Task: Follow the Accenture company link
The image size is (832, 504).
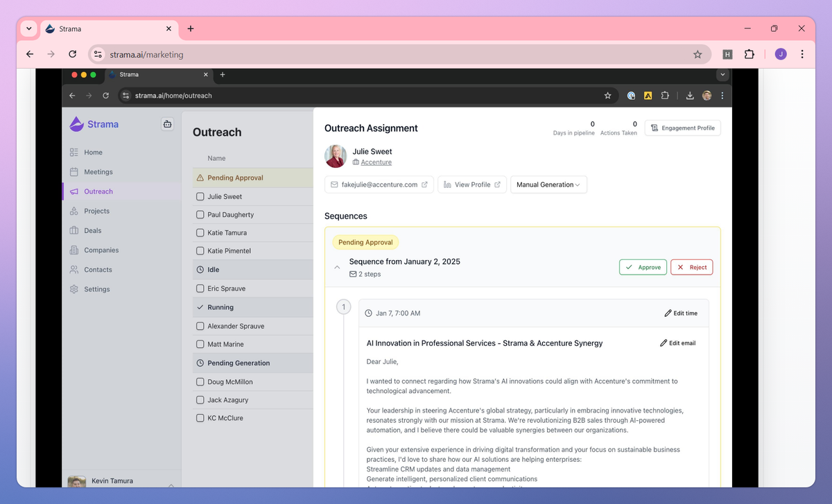Action: pyautogui.click(x=376, y=162)
